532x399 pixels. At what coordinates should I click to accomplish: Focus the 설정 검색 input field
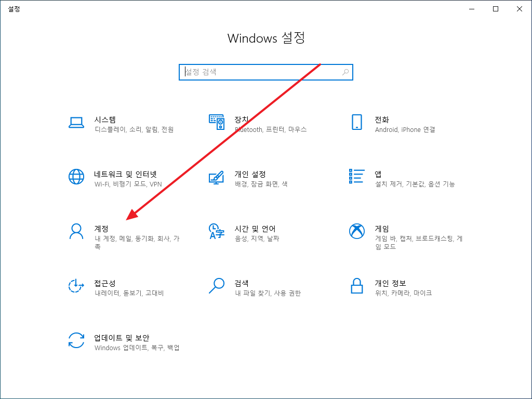(266, 72)
